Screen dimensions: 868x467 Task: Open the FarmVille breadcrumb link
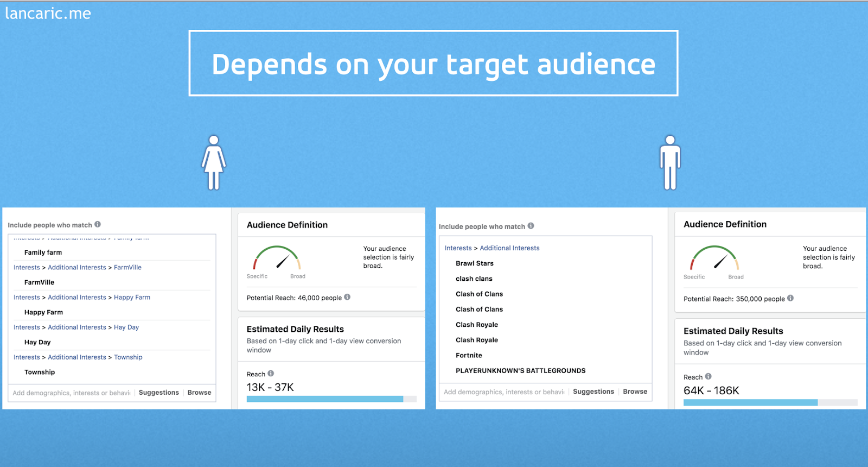coord(127,267)
